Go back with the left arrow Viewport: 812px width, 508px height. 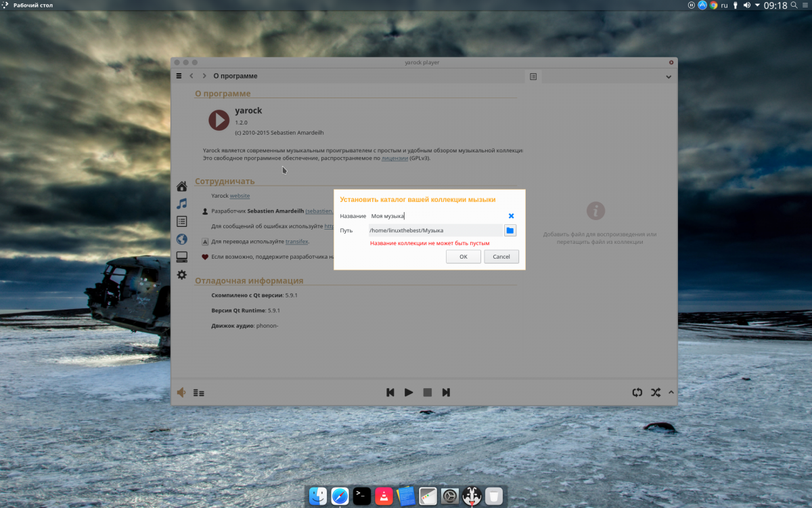[191, 76]
